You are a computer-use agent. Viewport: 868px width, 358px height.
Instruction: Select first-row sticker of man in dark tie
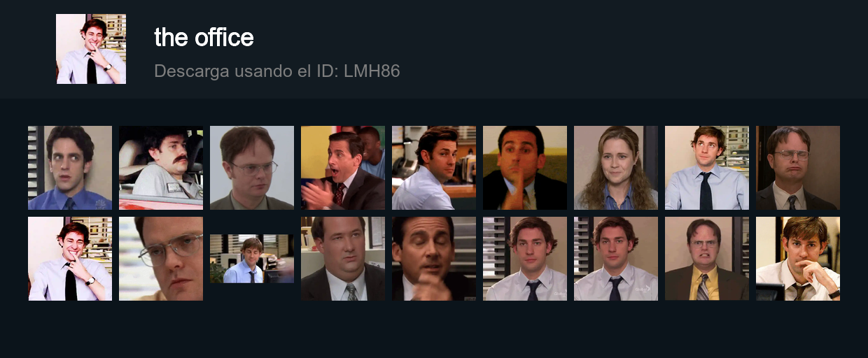707,168
